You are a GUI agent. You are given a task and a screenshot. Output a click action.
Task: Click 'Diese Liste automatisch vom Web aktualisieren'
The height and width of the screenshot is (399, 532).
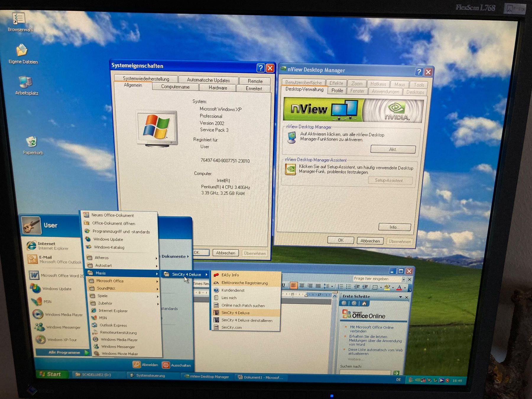375,351
